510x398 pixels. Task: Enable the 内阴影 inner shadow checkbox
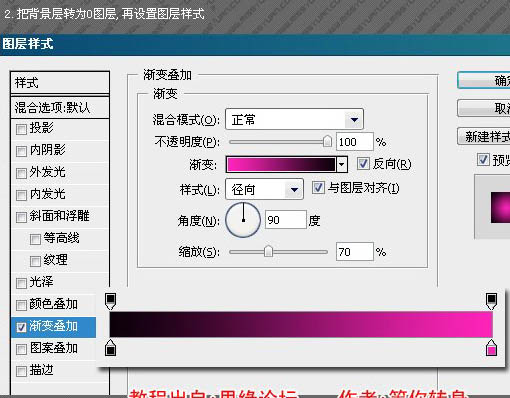(21, 151)
